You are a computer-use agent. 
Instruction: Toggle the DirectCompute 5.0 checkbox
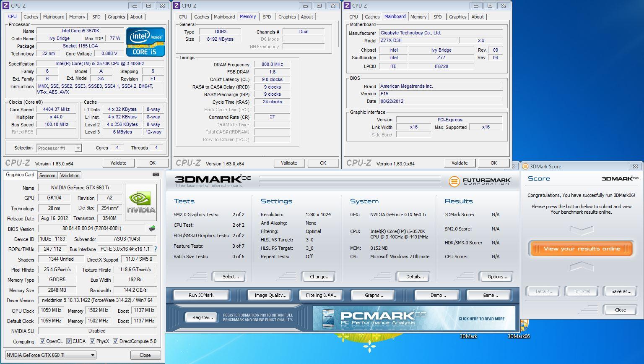115,341
